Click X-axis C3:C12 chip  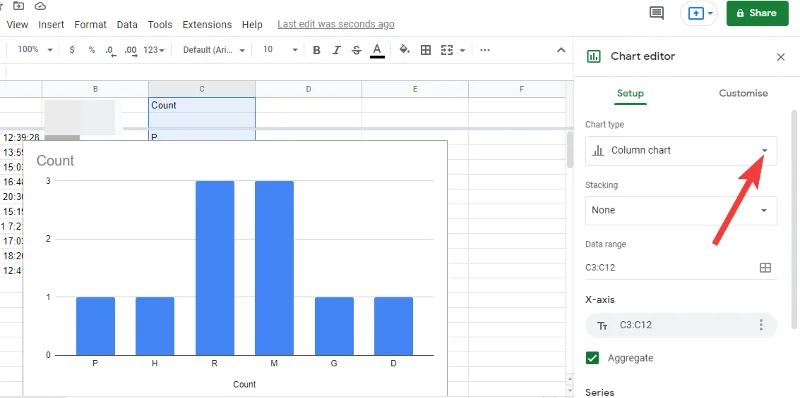click(x=681, y=326)
